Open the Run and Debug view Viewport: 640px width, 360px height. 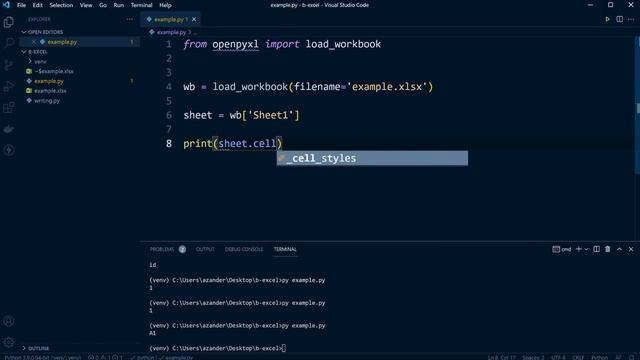tap(9, 86)
